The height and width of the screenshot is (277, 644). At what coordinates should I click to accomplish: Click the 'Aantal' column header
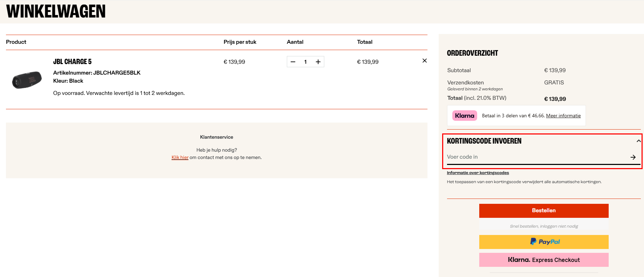(295, 42)
